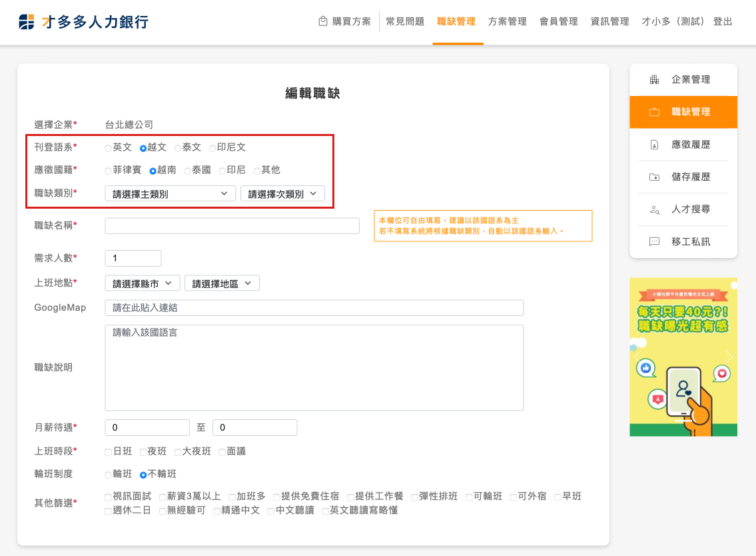Open the 請選擇主類別 dropdown
Screen dimensions: 756x556
click(x=171, y=193)
